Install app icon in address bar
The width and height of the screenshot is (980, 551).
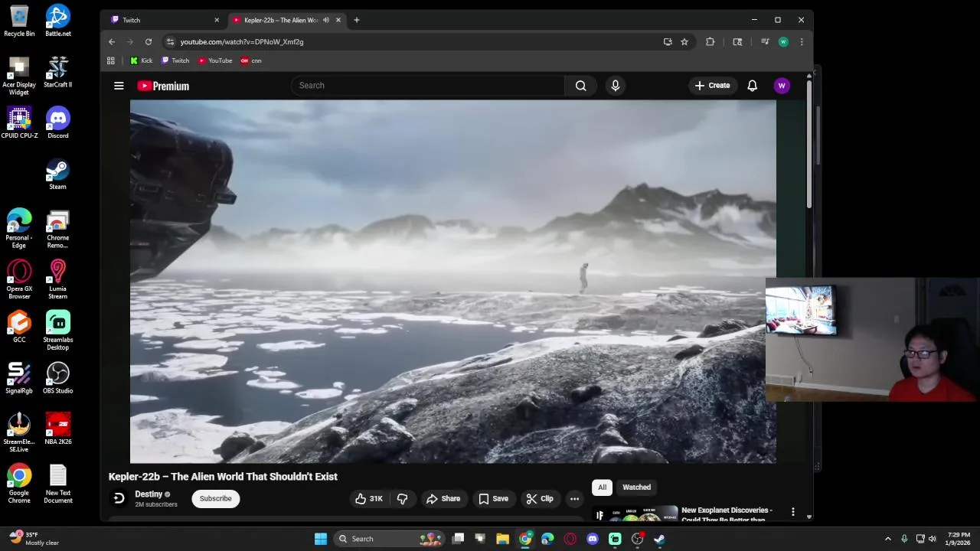point(668,42)
